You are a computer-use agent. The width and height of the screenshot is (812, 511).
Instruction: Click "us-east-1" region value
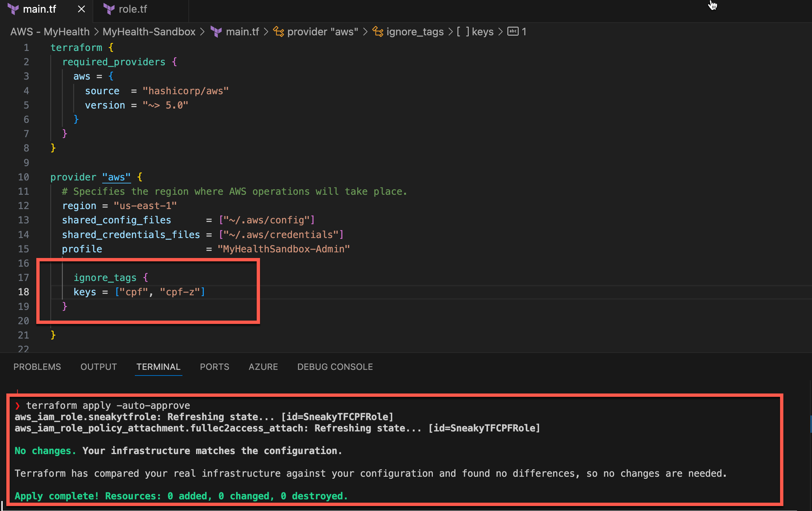(145, 206)
